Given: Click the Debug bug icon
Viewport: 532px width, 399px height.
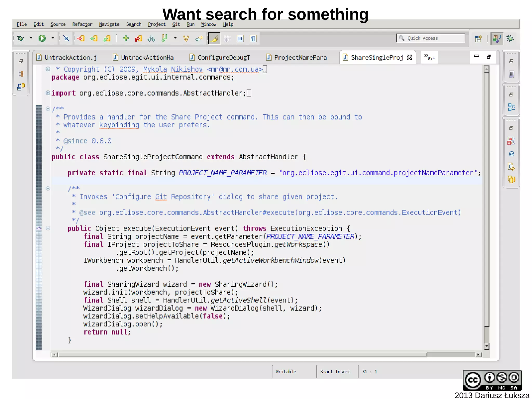Looking at the screenshot, I should click(21, 38).
